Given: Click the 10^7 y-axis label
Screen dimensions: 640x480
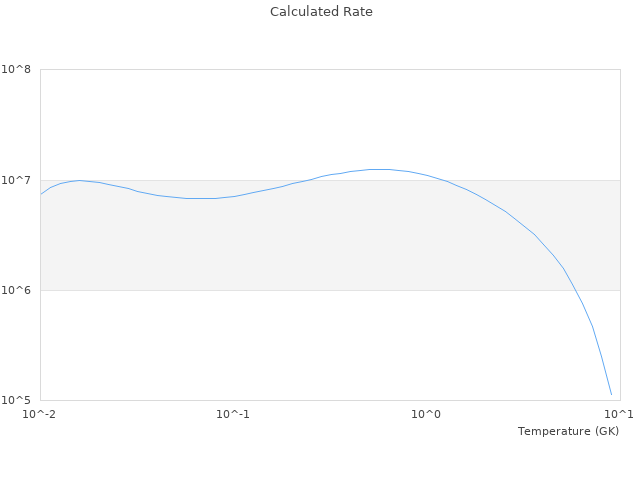Looking at the screenshot, I should [18, 180].
